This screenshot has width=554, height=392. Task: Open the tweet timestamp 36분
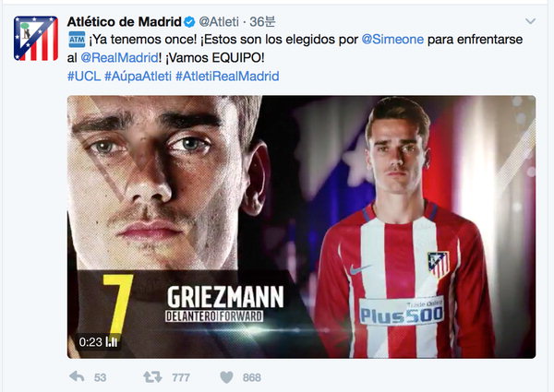click(262, 22)
